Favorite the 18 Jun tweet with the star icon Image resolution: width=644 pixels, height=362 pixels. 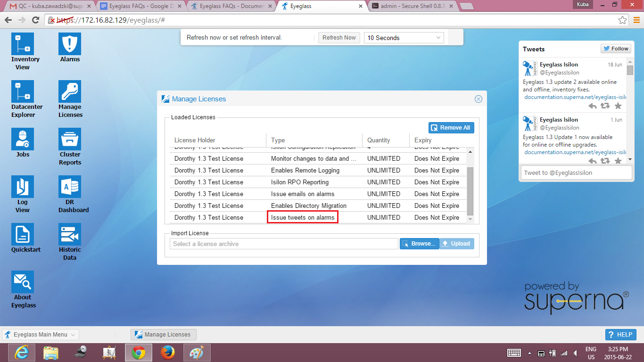618,106
